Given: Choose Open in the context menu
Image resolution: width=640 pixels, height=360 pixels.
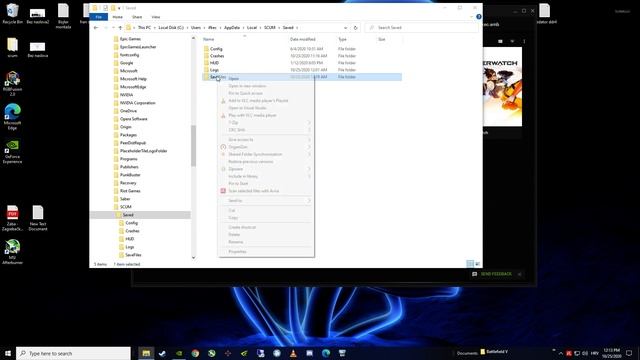Looking at the screenshot, I should 266,78.
